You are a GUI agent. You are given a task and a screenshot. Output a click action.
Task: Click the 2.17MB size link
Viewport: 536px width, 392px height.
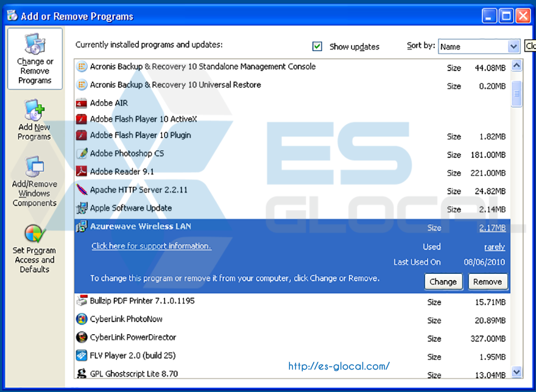click(492, 228)
